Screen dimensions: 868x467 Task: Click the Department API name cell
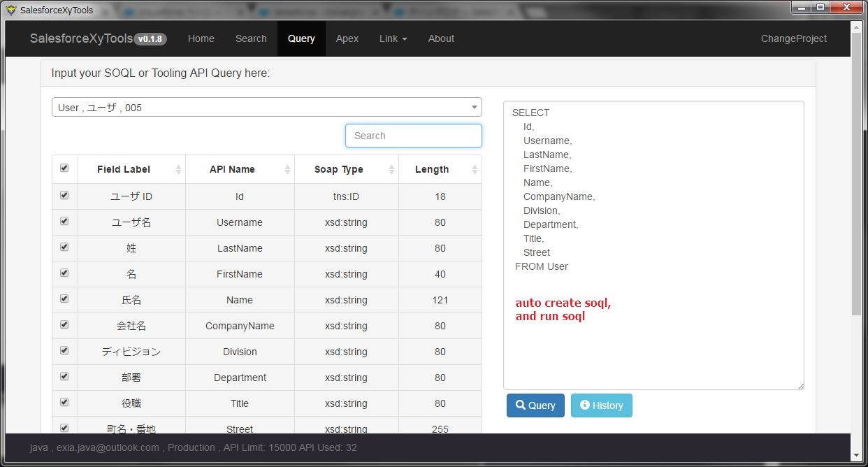click(240, 378)
